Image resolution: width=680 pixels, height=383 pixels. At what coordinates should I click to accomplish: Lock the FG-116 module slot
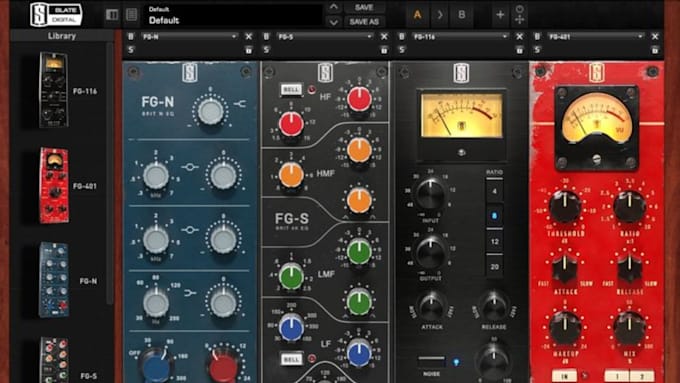[520, 50]
